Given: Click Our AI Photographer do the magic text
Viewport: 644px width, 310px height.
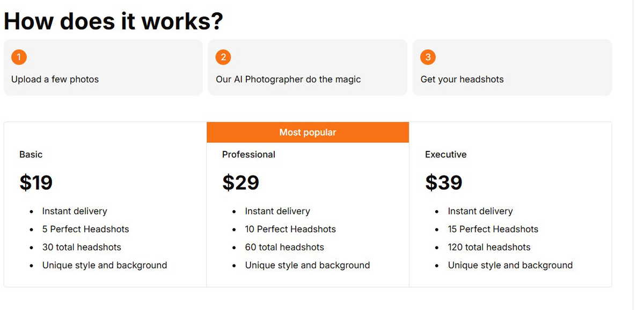Looking at the screenshot, I should pos(288,79).
